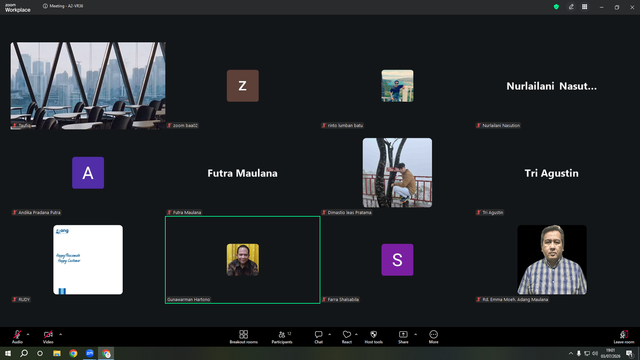Click green encryption shield icon
Image resolution: width=640 pixels, height=360 pixels.
click(556, 7)
